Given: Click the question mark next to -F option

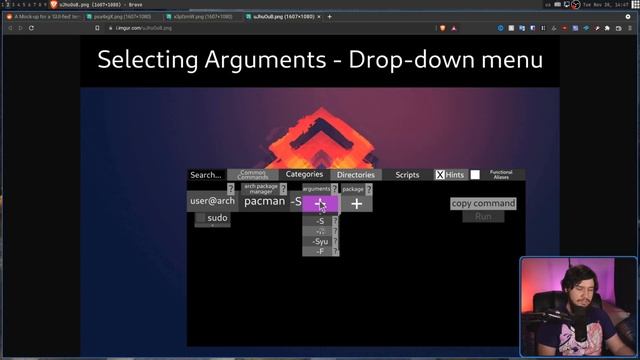Looking at the screenshot, I should [335, 251].
